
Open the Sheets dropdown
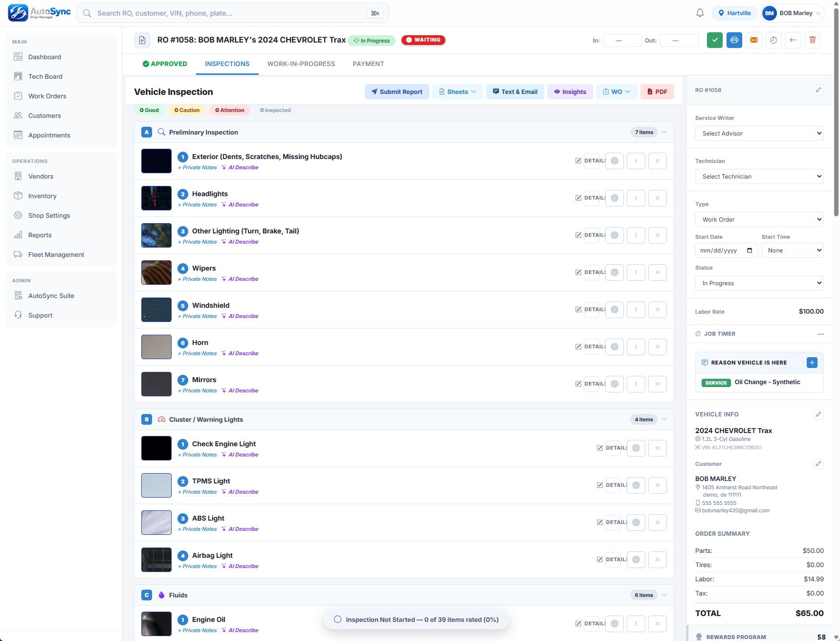(x=458, y=92)
